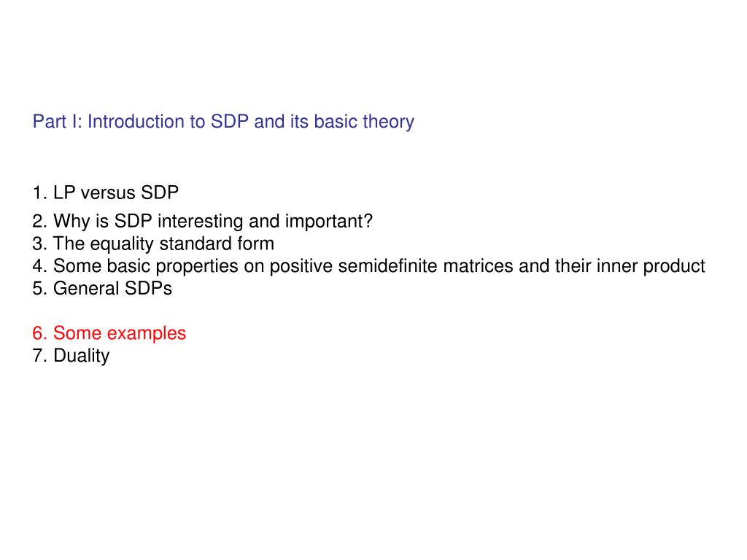The width and height of the screenshot is (747, 560).
Task: Click the number '5.' before General SDPs
Action: click(x=40, y=289)
